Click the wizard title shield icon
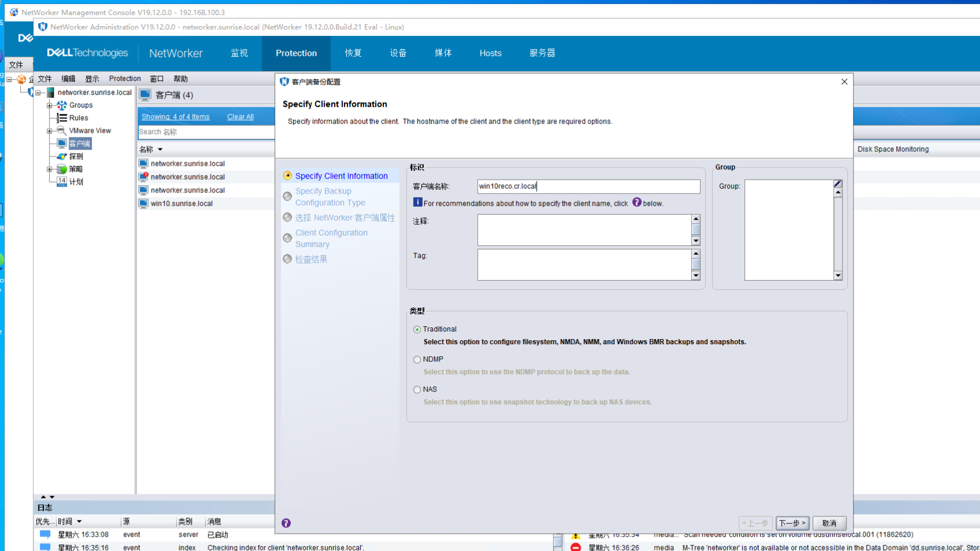Viewport: 980px width, 551px height. point(284,81)
